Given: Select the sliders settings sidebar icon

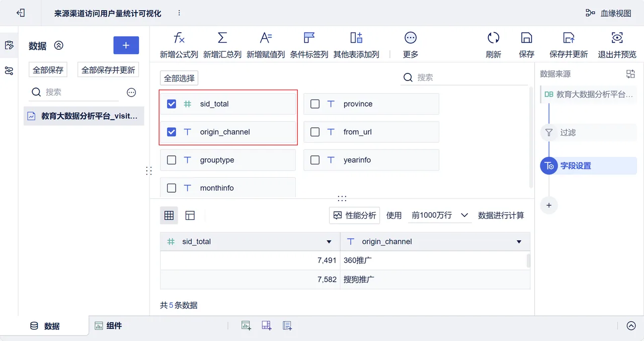Looking at the screenshot, I should pos(9,71).
